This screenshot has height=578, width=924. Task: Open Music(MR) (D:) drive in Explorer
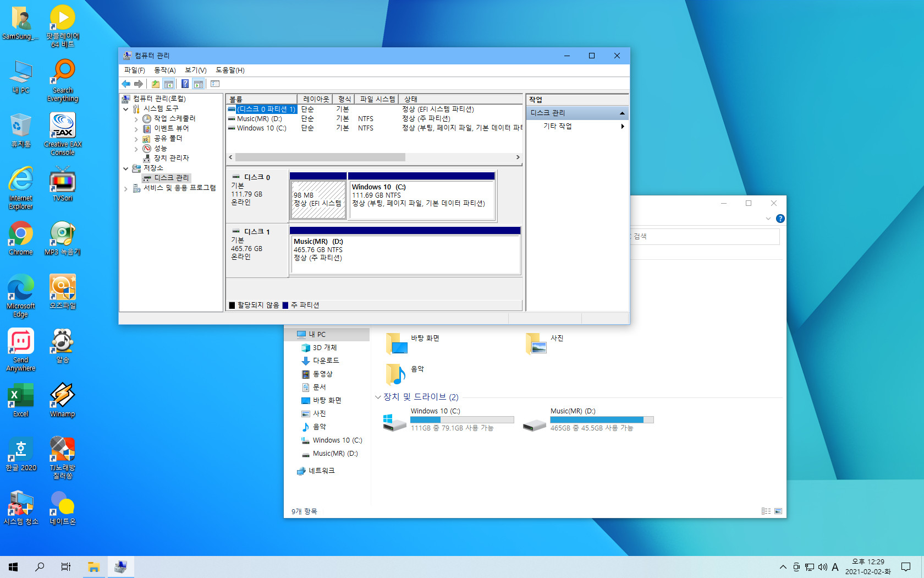pos(588,421)
